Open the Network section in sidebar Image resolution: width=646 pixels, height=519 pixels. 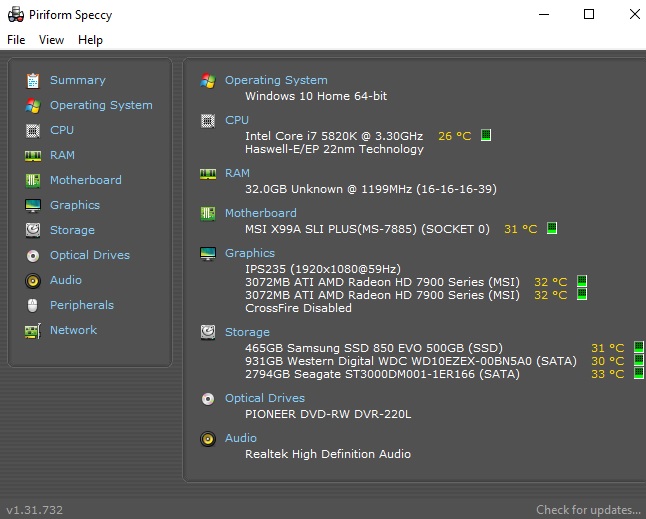click(x=73, y=330)
